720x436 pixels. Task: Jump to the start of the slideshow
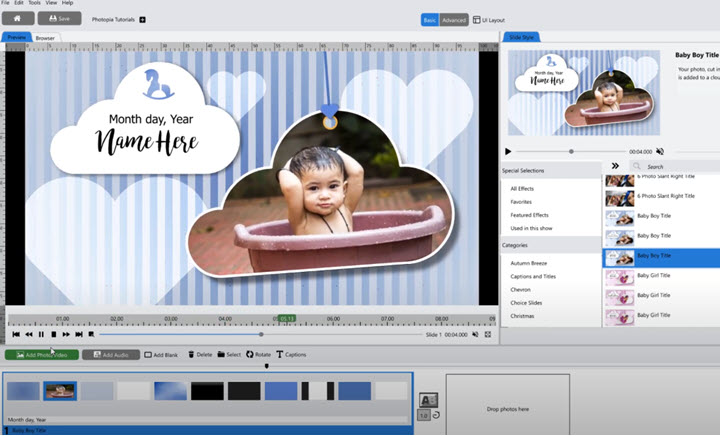click(x=15, y=334)
